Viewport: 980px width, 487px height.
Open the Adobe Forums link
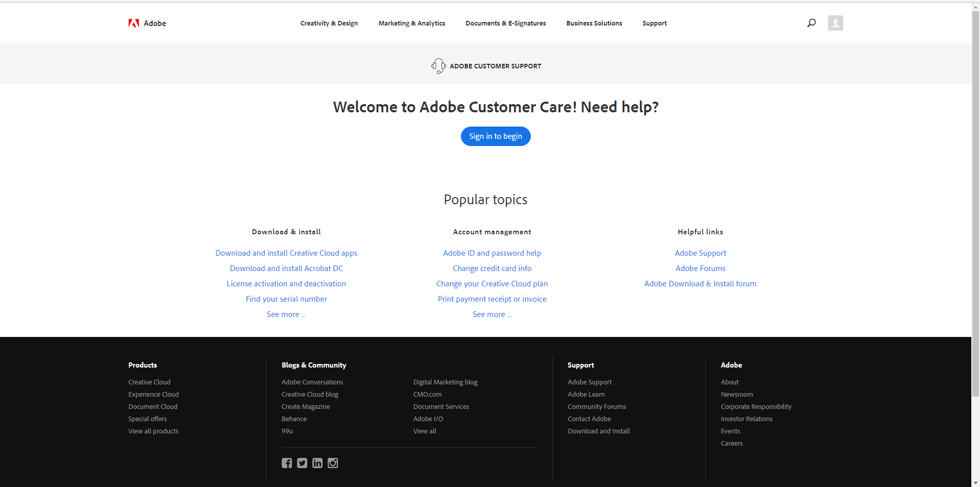point(700,269)
